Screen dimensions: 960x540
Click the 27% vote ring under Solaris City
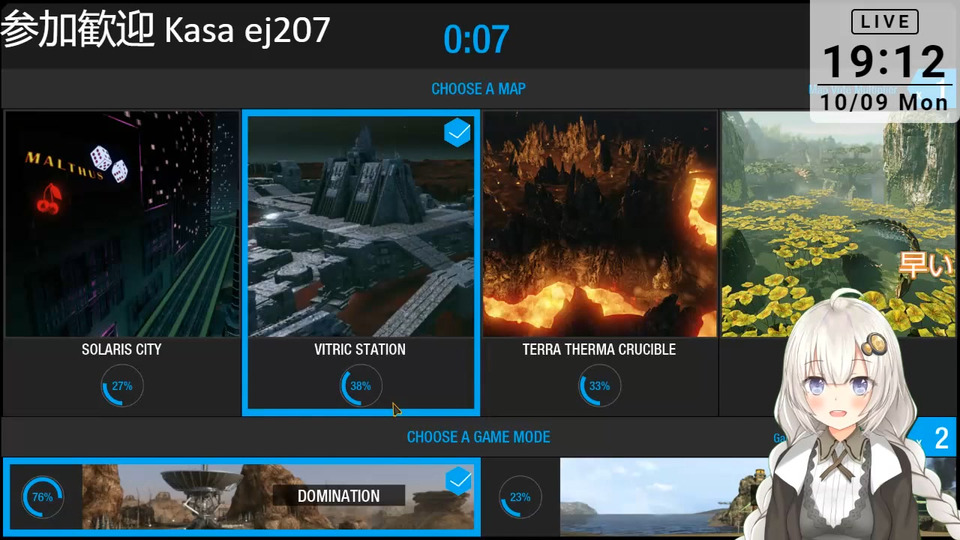click(x=122, y=386)
